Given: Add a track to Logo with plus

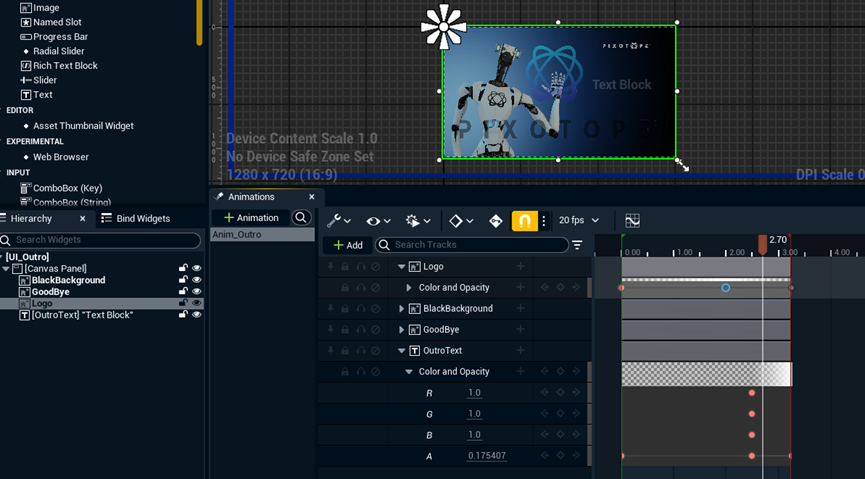Looking at the screenshot, I should [x=520, y=267].
